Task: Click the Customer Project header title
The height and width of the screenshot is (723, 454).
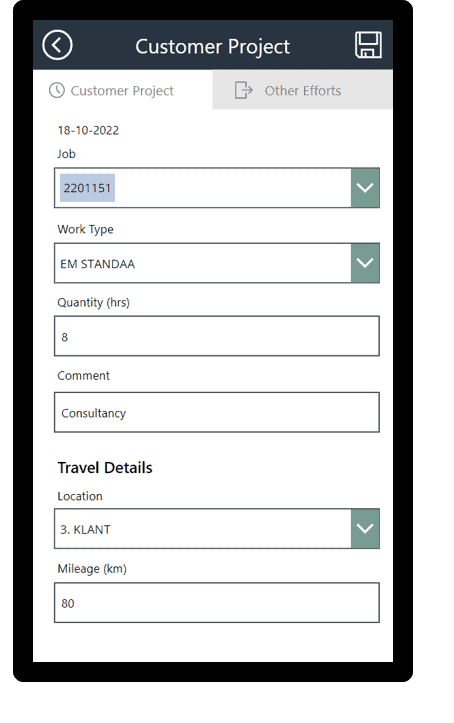Action: [x=212, y=47]
